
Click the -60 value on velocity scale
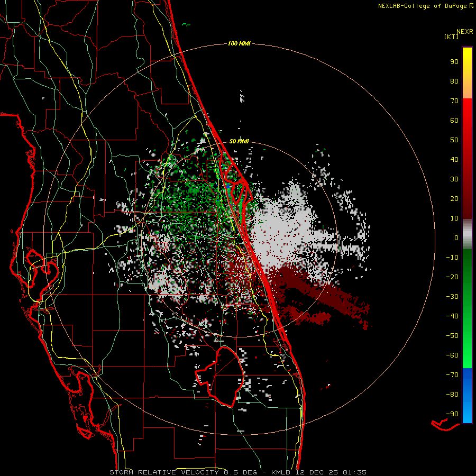tap(452, 355)
